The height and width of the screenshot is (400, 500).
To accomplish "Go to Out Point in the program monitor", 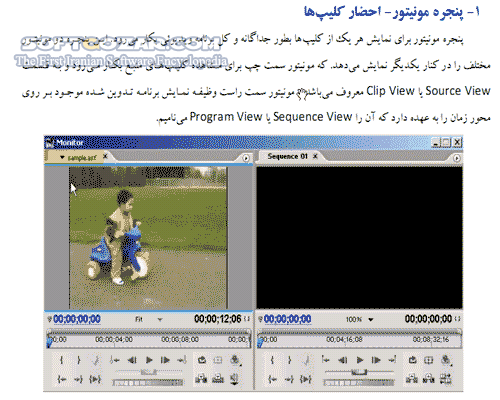I will (x=289, y=379).
